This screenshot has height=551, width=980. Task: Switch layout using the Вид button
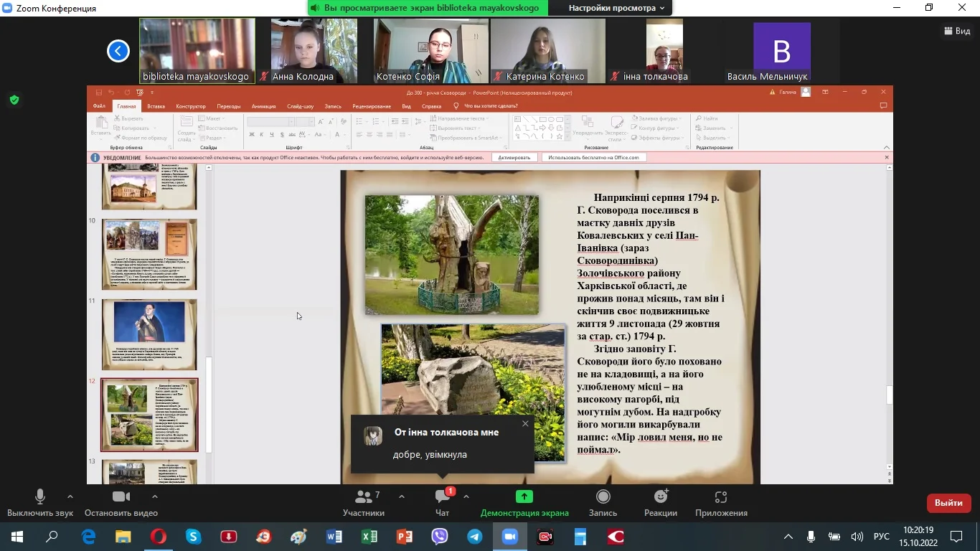(958, 31)
